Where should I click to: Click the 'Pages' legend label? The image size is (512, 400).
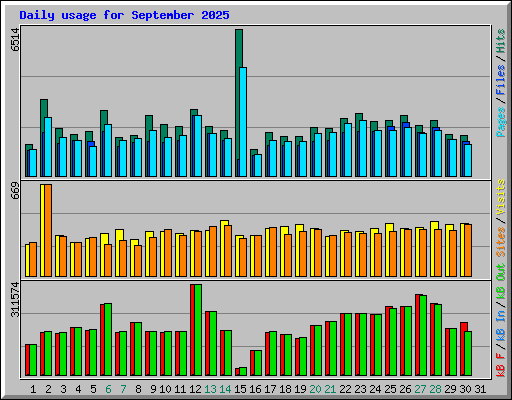coord(500,122)
